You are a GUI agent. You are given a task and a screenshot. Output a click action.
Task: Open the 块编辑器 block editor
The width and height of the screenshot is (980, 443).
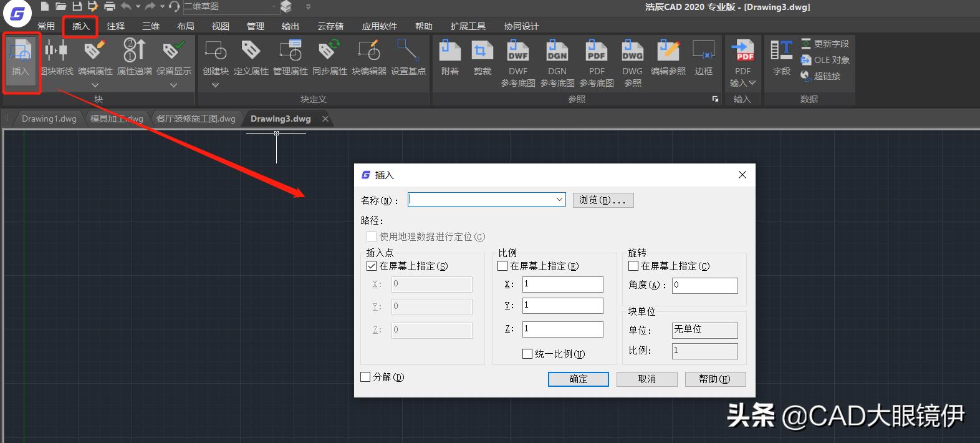pos(369,57)
